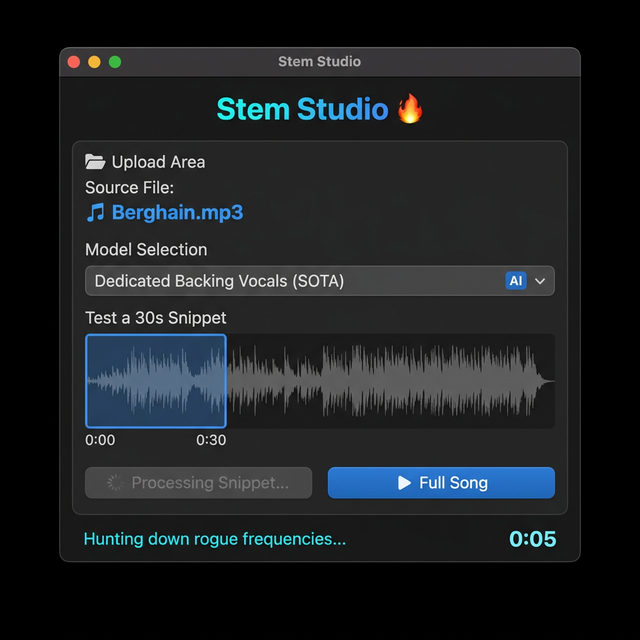
Task: Click the Upload Area label
Action: (158, 162)
